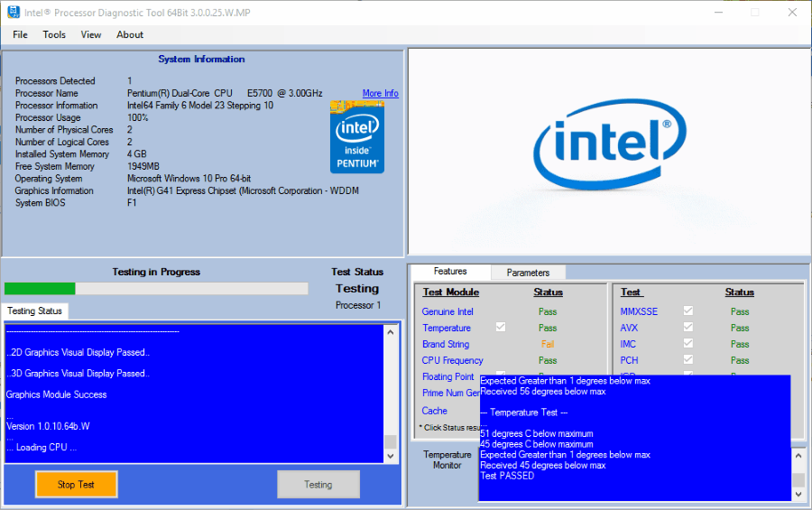Click scroll down arrow in testing log
The height and width of the screenshot is (510, 812).
[391, 456]
